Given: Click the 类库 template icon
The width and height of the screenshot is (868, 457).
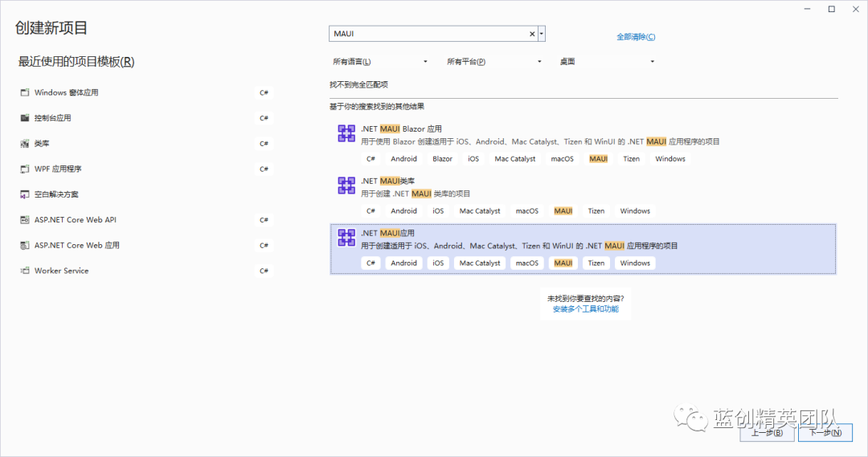Looking at the screenshot, I should 24,143.
